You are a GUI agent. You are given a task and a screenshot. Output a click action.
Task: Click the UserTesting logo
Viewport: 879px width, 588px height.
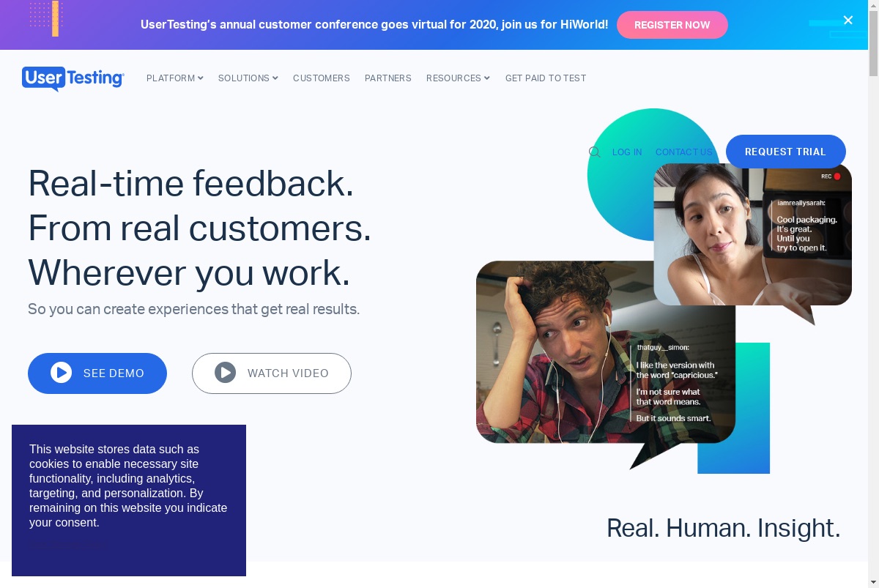(x=73, y=78)
